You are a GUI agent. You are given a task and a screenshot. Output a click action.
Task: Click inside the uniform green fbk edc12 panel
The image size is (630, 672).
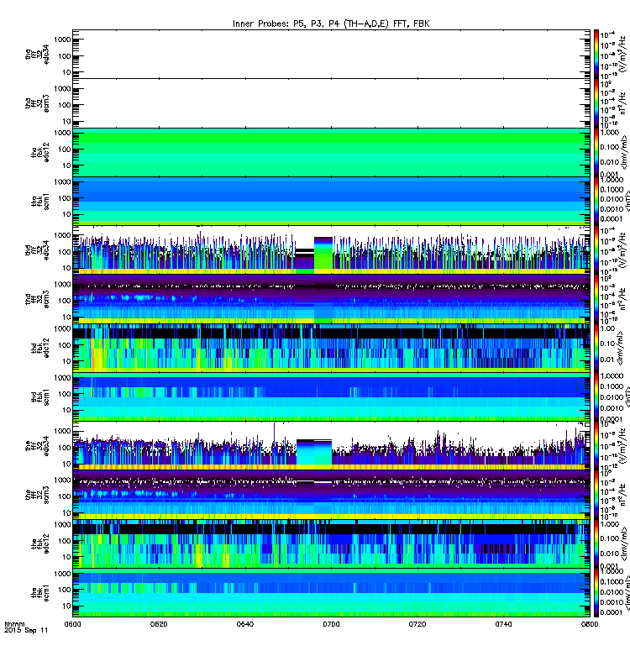[x=331, y=152]
